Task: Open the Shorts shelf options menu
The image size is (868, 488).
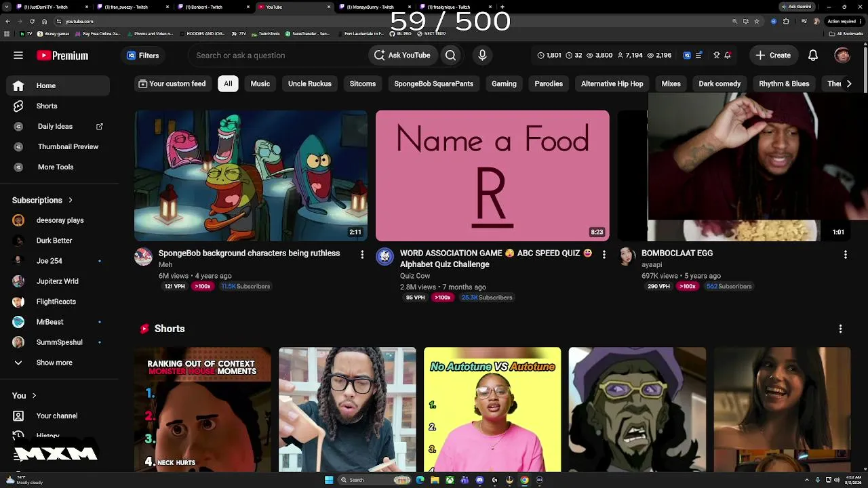Action: point(840,329)
